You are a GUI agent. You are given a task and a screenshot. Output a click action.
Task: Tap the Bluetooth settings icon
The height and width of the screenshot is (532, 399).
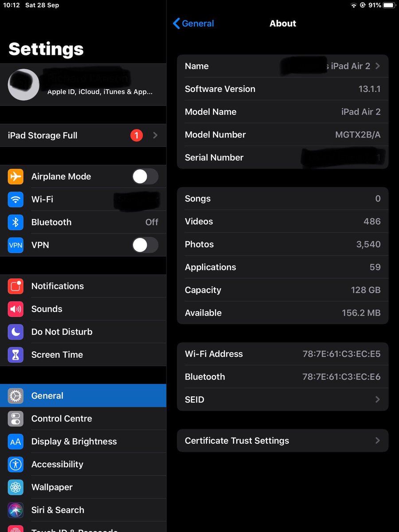pos(16,222)
